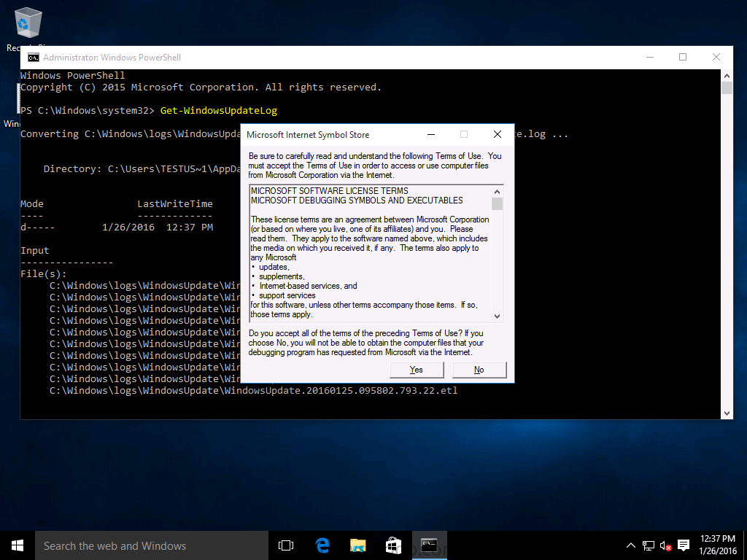Screen dimensions: 747x560
Task: Click the PowerShell window scroll up arrow
Action: click(727, 76)
